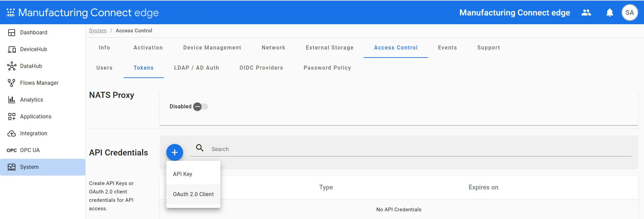Open the External Storage tab
The image size is (644, 219).
pos(330,48)
